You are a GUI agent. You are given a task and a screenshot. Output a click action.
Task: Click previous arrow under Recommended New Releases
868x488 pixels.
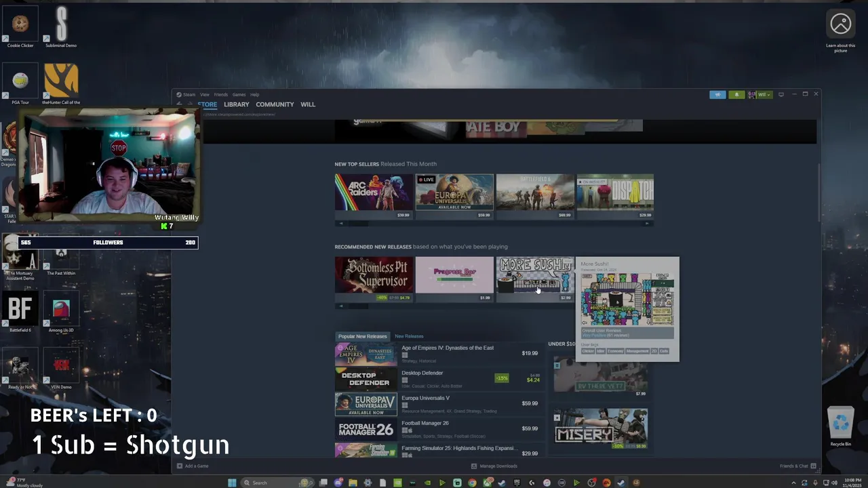pyautogui.click(x=340, y=306)
